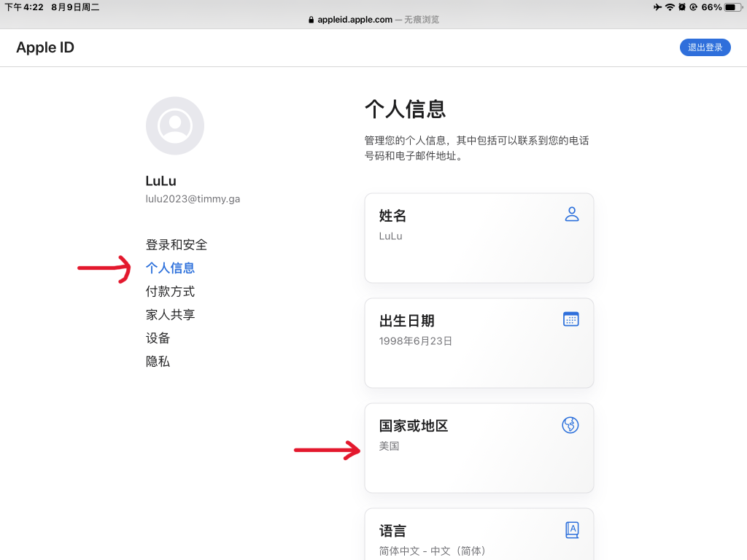Open the 登录和安全 section
This screenshot has height=560, width=747.
(x=177, y=245)
